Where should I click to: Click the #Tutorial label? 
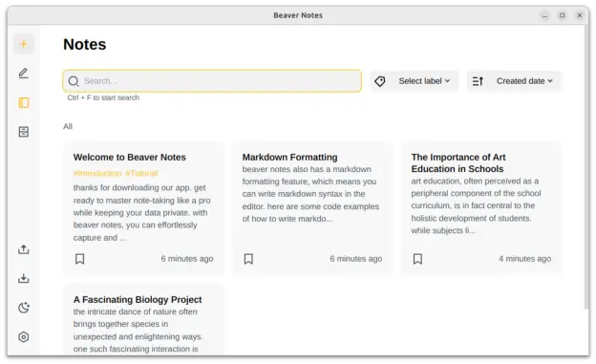(141, 173)
